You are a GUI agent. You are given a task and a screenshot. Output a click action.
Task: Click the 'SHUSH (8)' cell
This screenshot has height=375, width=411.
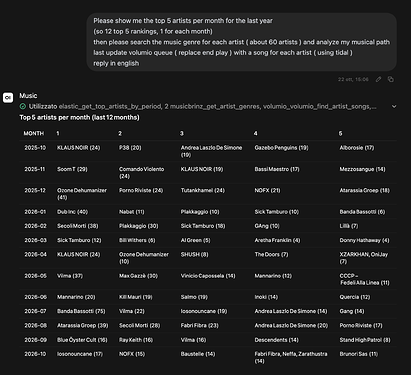(194, 254)
